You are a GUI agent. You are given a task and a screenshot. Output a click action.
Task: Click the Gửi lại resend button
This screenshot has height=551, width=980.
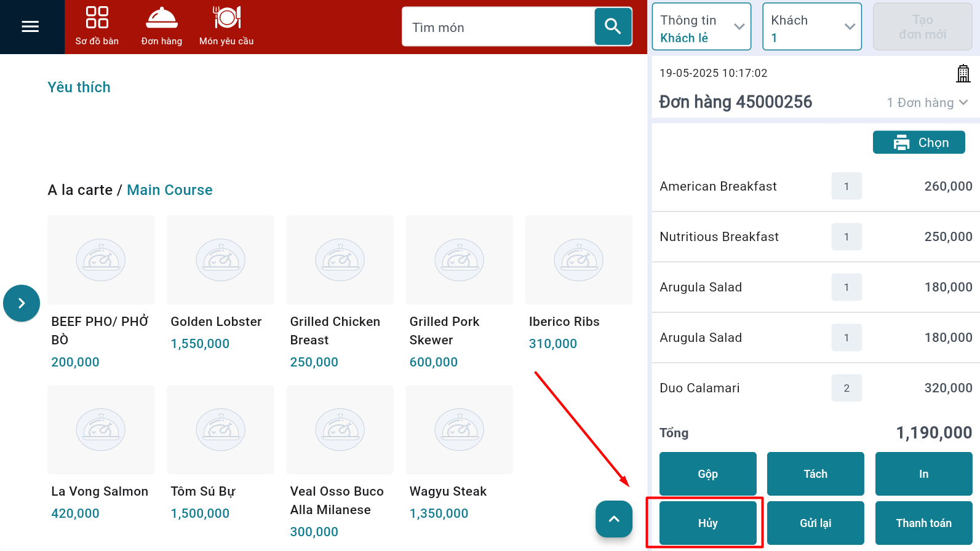pyautogui.click(x=816, y=523)
